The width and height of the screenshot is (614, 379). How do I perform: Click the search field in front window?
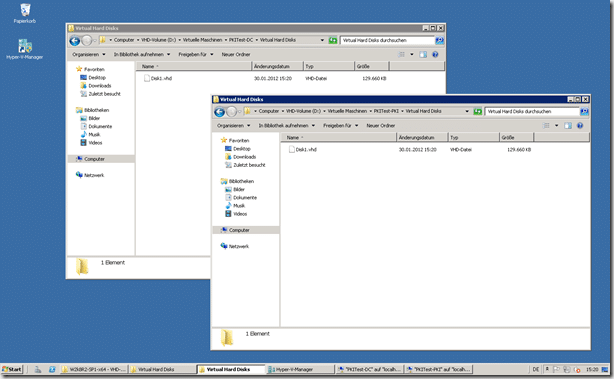pyautogui.click(x=532, y=112)
